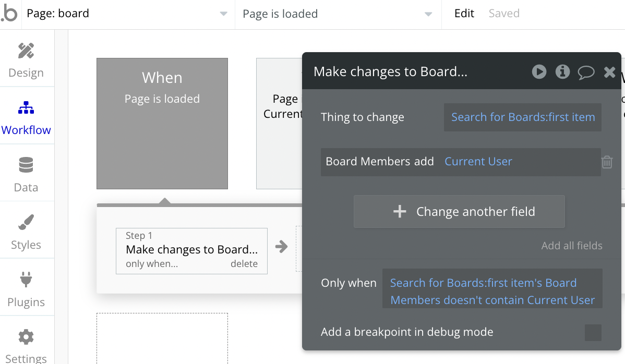Click the play icon in action panel
The width and height of the screenshot is (625, 364).
tap(539, 72)
